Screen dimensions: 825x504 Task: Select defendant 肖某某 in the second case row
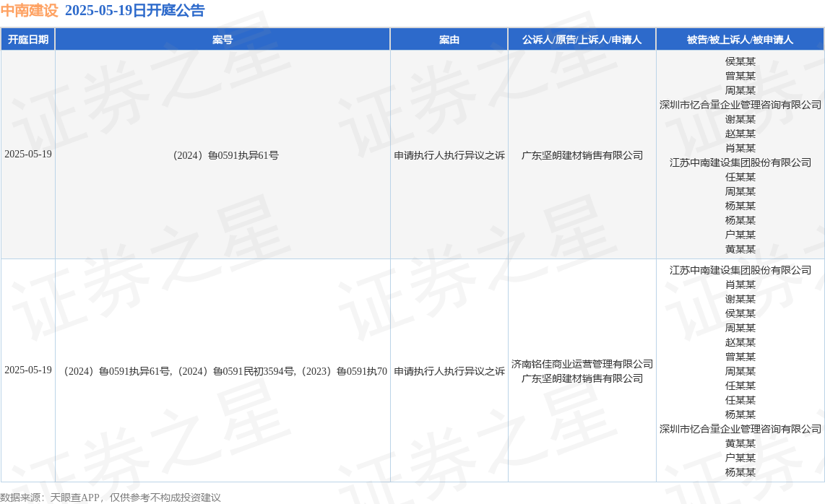pyautogui.click(x=740, y=284)
